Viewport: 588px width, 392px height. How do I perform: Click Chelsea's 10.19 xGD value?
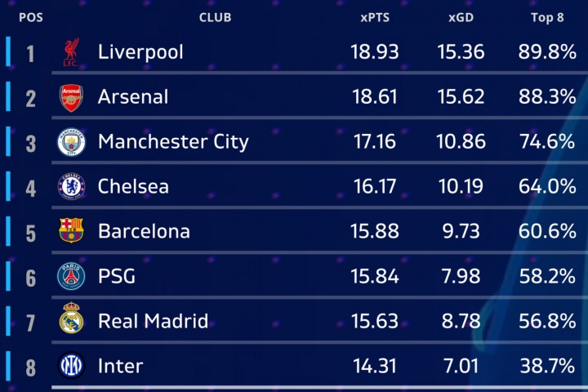coord(462,186)
